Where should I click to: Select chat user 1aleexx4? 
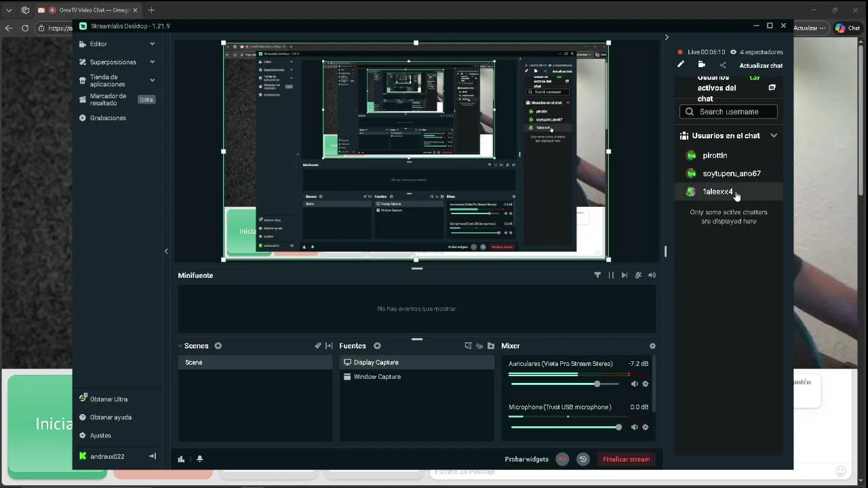pos(729,192)
